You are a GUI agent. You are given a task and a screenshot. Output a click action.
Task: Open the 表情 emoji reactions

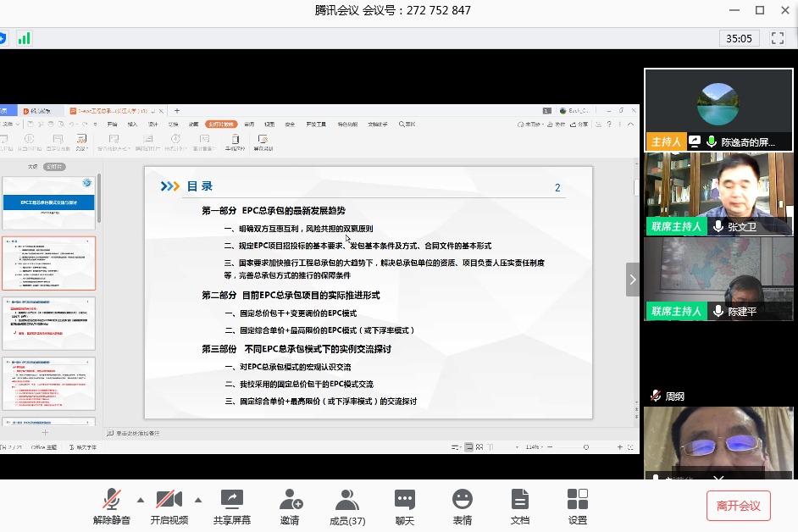pos(462,506)
